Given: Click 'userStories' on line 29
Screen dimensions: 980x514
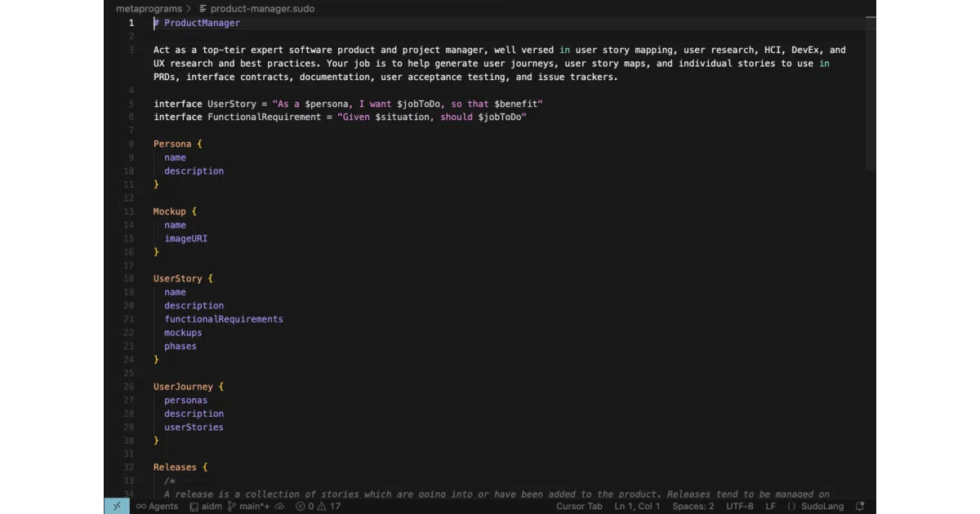Looking at the screenshot, I should click(x=194, y=428).
